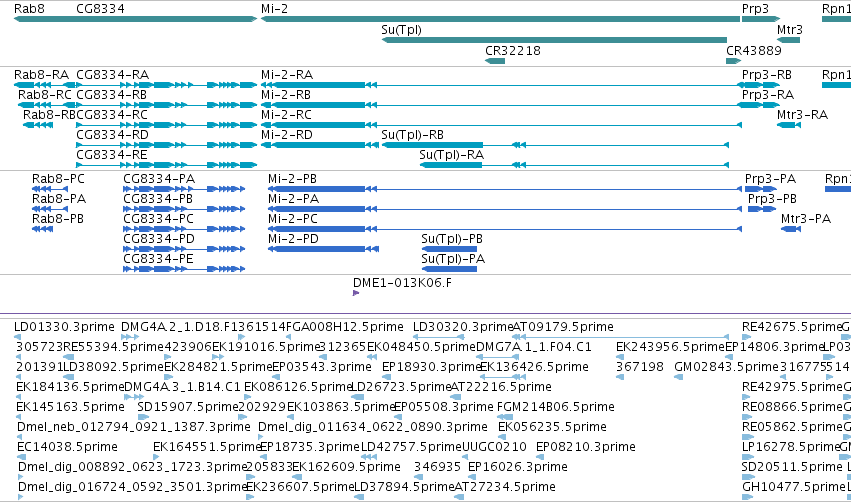Select the Prp3-RB transcript label
Image resolution: width=851 pixels, height=502 pixels.
pyautogui.click(x=767, y=74)
